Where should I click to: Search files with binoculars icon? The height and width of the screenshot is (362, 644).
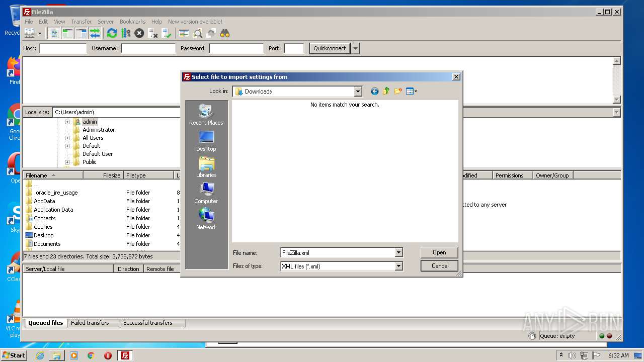click(225, 33)
